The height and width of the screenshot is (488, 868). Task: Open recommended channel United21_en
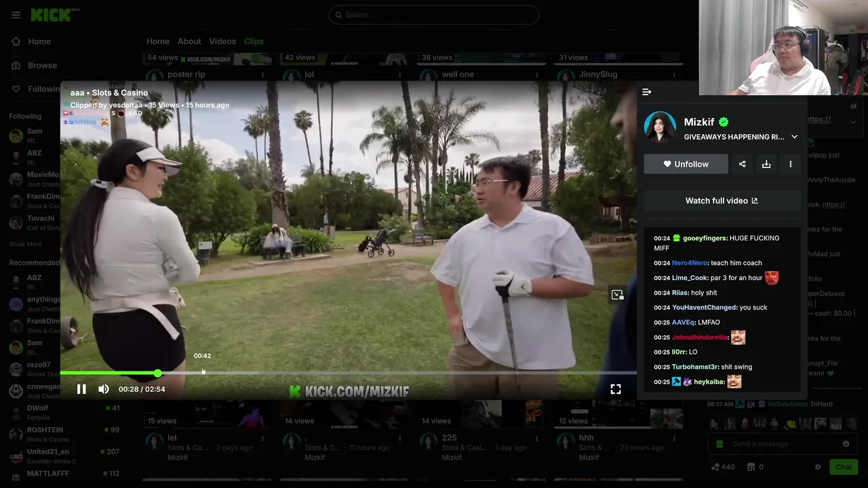[64, 456]
